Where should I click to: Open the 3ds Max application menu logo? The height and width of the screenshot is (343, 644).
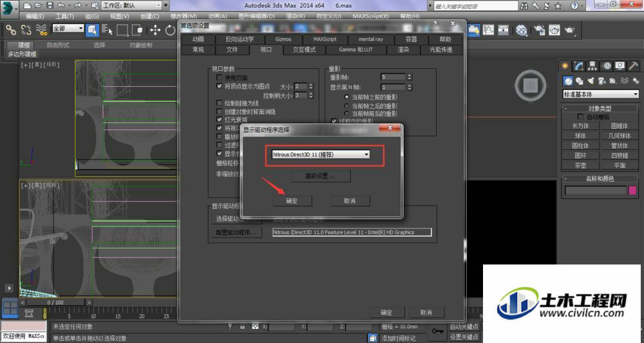click(9, 8)
